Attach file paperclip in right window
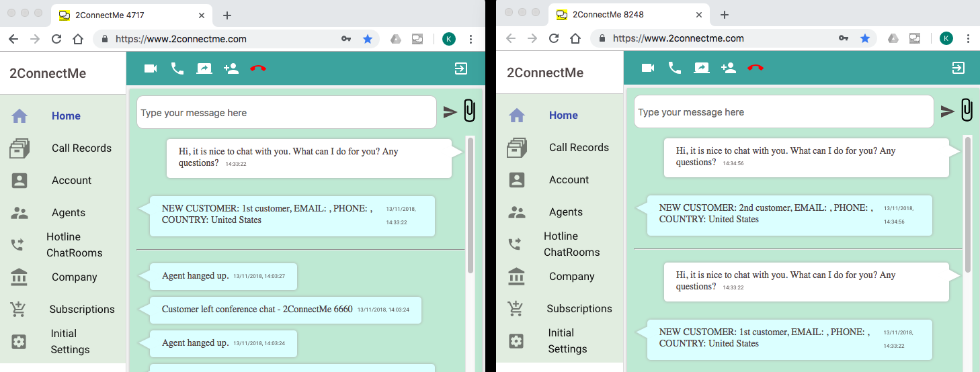980x372 pixels. click(967, 110)
